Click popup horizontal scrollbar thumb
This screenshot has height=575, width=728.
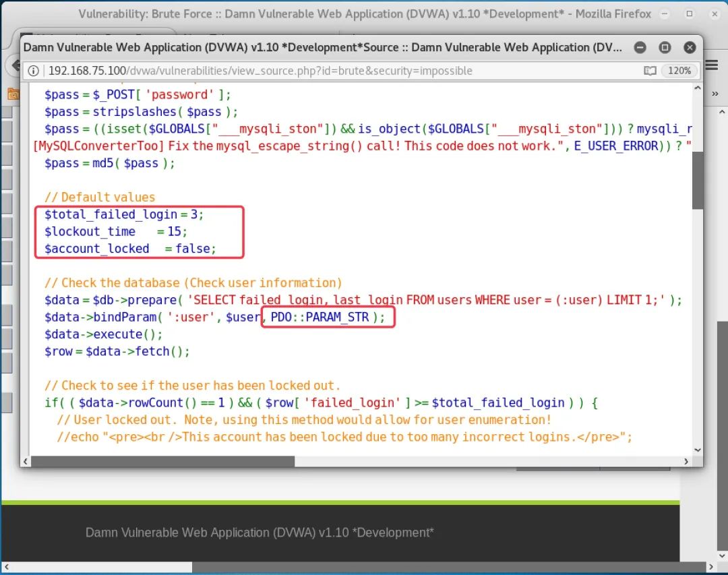coord(162,461)
